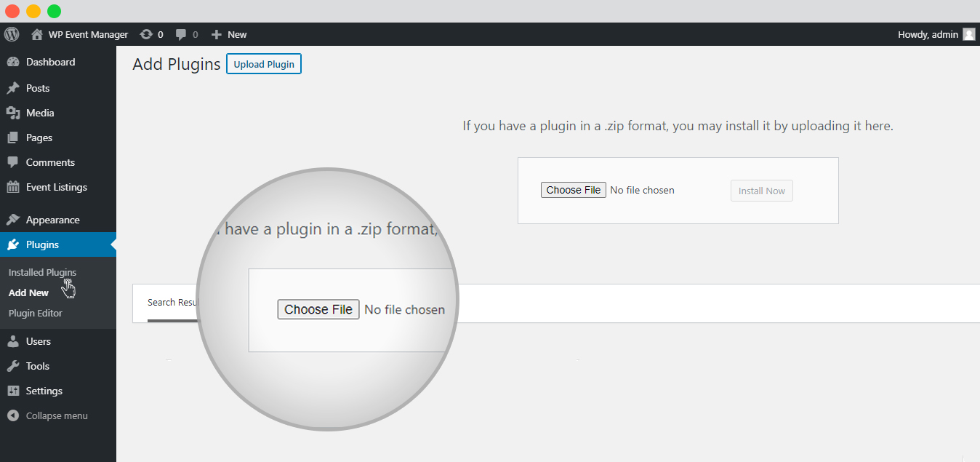Open the comments bubble in admin bar

click(181, 34)
